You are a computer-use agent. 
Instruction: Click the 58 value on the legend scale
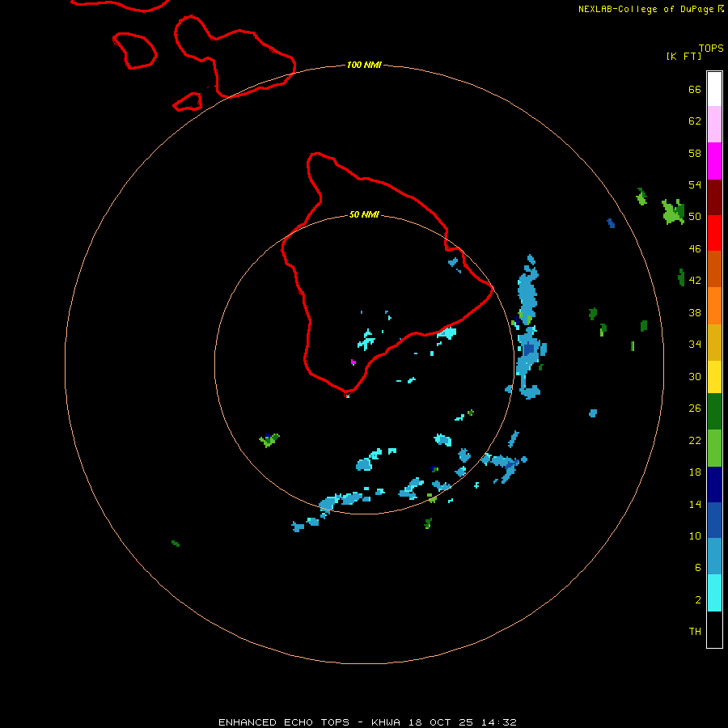coord(695,153)
